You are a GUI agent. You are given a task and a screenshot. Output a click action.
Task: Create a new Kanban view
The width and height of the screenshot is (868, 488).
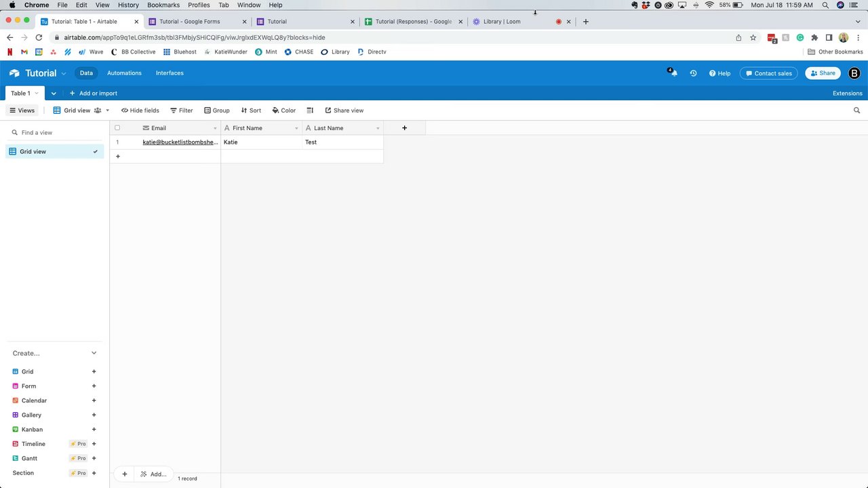tap(94, 429)
